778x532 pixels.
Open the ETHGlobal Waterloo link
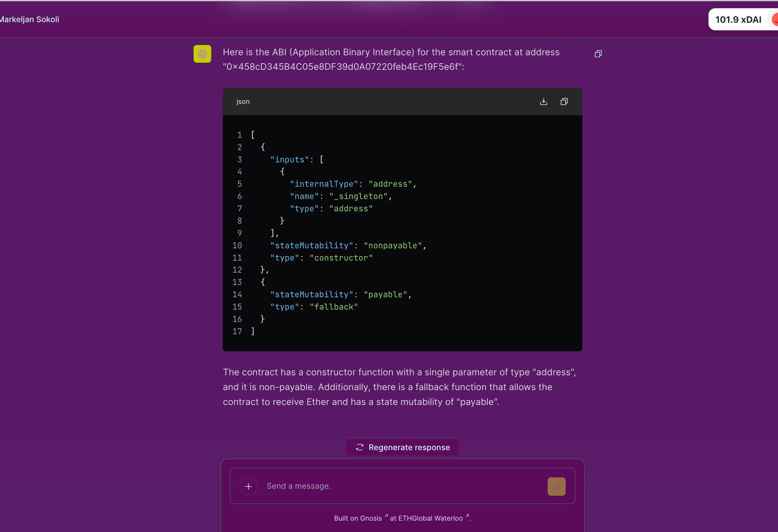434,518
